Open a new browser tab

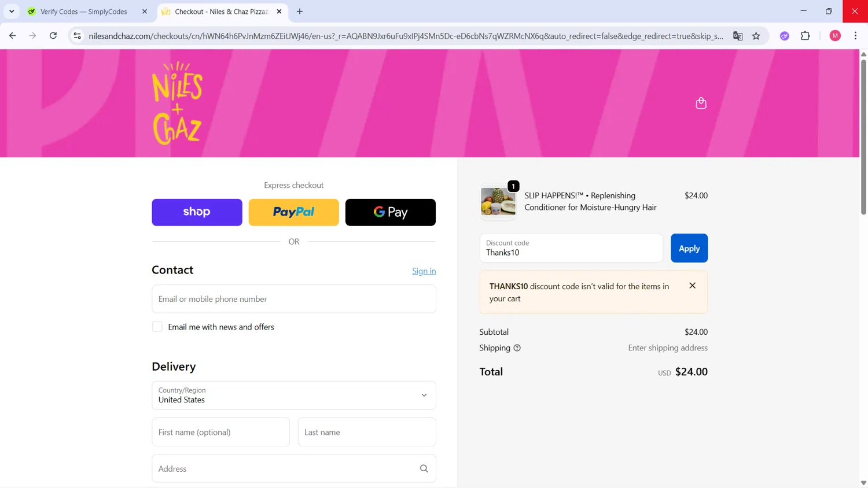[x=300, y=12]
